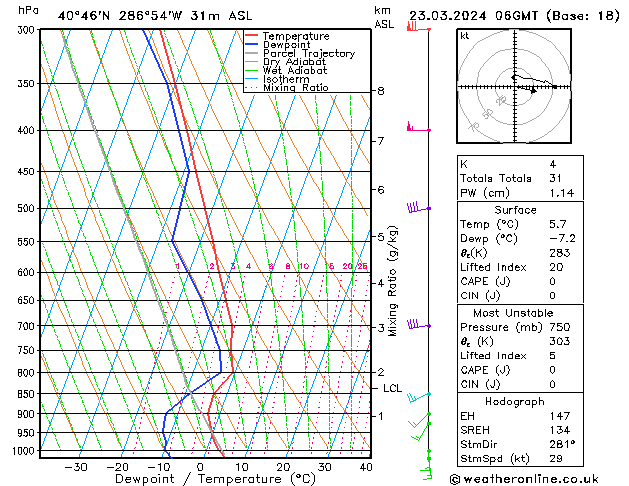Click the EH value 147
This screenshot has height=486, width=629.
(x=560, y=416)
